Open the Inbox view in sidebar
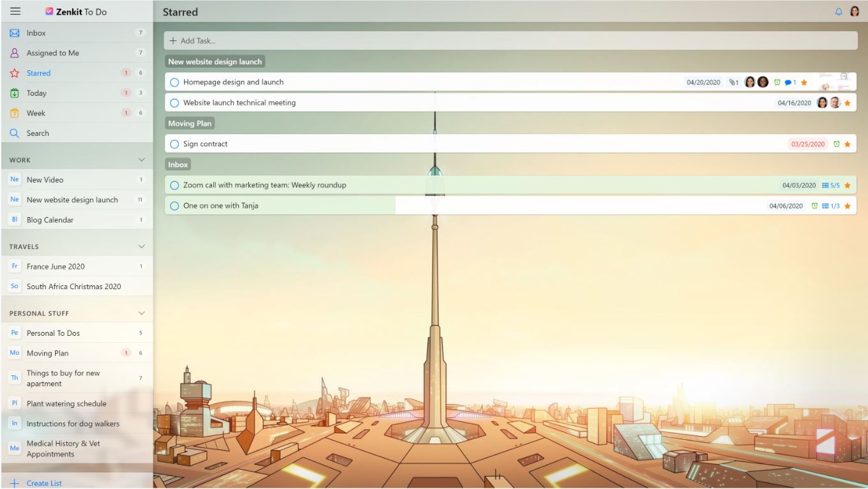 [x=36, y=33]
